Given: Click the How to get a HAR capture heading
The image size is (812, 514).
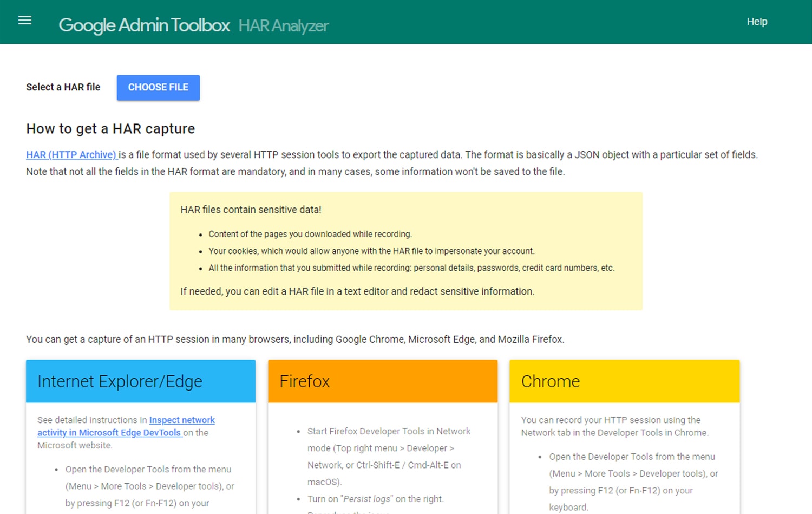Looking at the screenshot, I should tap(110, 128).
